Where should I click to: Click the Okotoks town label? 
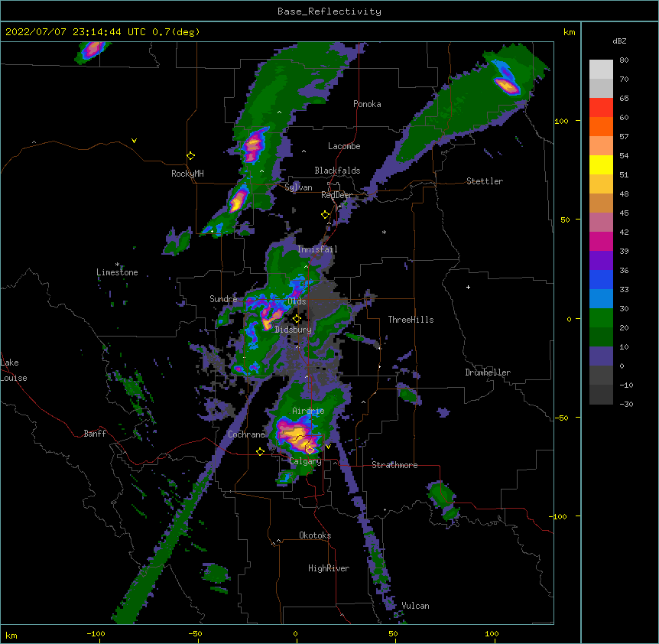[315, 535]
